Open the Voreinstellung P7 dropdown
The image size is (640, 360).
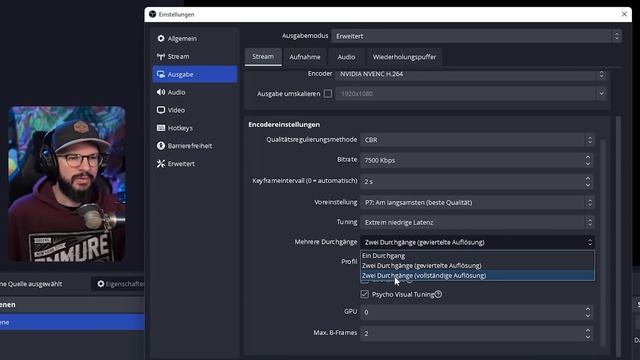pyautogui.click(x=477, y=202)
